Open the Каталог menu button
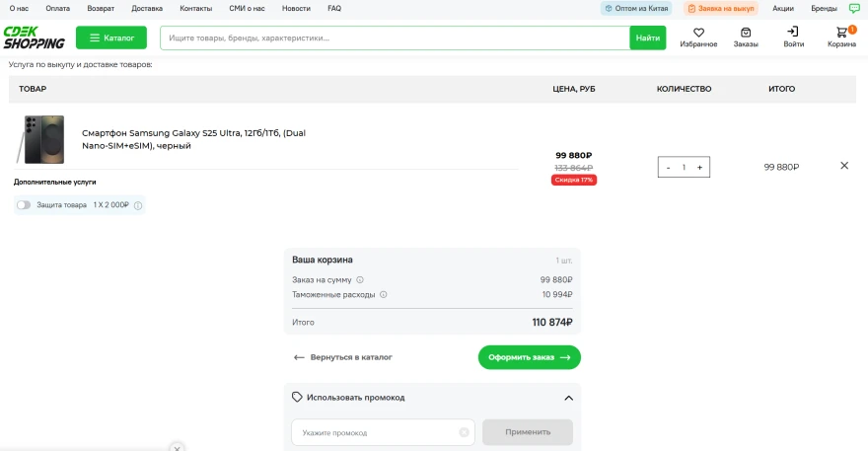Screen dimensions: 868x451 pyautogui.click(x=111, y=38)
